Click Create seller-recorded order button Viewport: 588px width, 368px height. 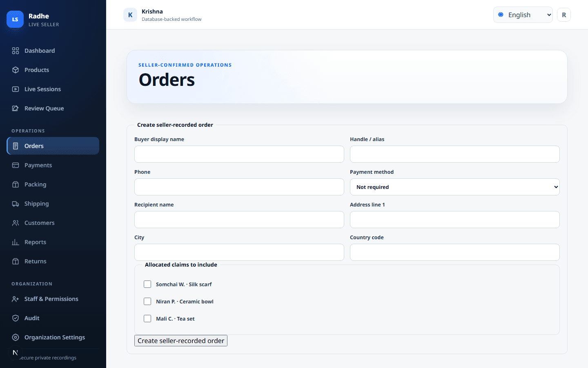pos(181,341)
